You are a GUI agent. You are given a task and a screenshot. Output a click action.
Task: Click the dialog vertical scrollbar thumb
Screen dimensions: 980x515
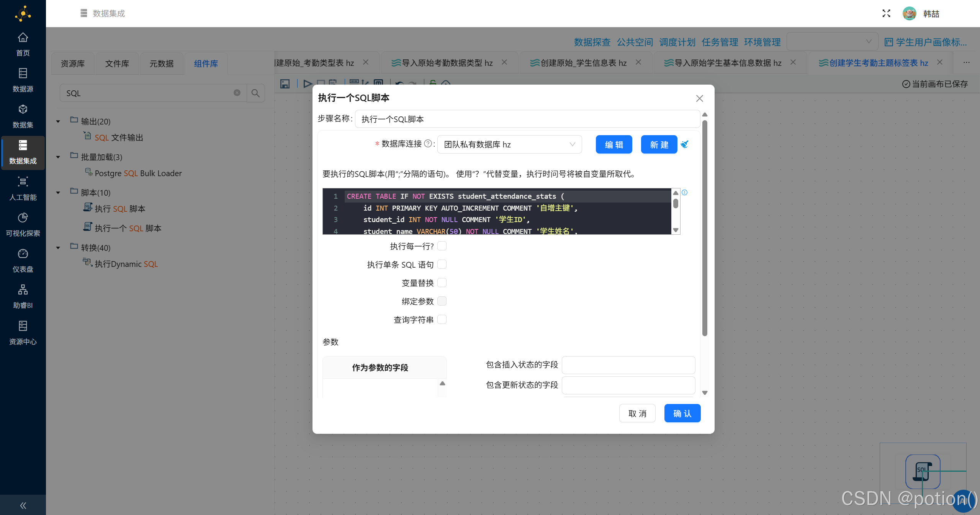pyautogui.click(x=705, y=228)
